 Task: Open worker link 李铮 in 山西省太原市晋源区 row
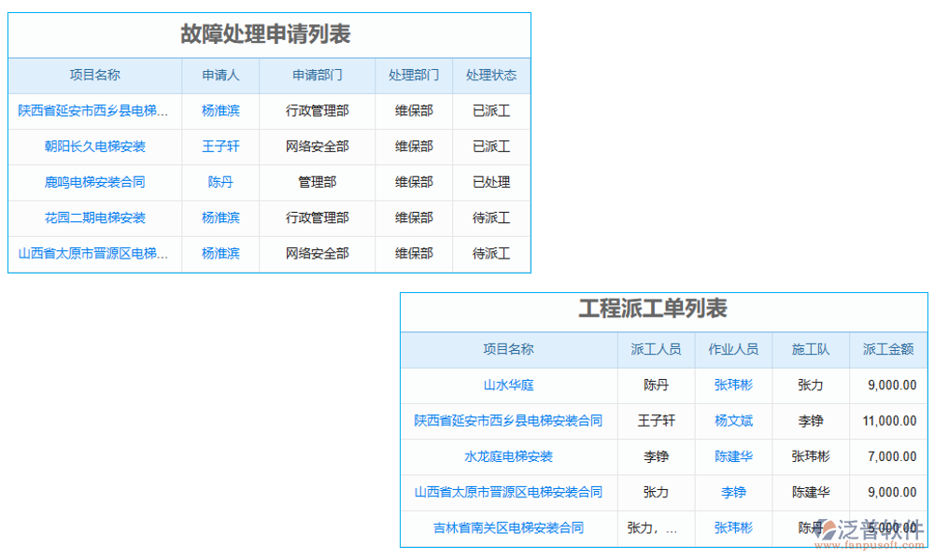point(733,493)
